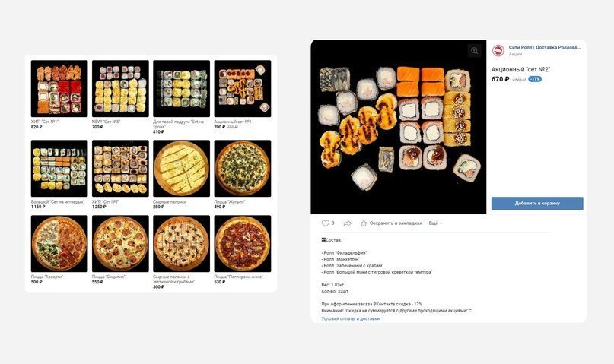Select Сырные палочки product image
This screenshot has width=614, height=364.
tap(181, 169)
